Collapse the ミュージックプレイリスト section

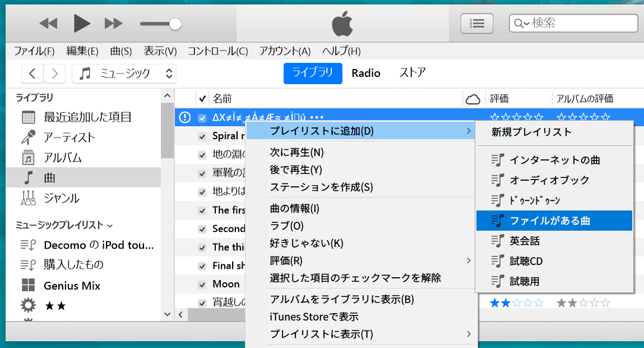pyautogui.click(x=110, y=226)
